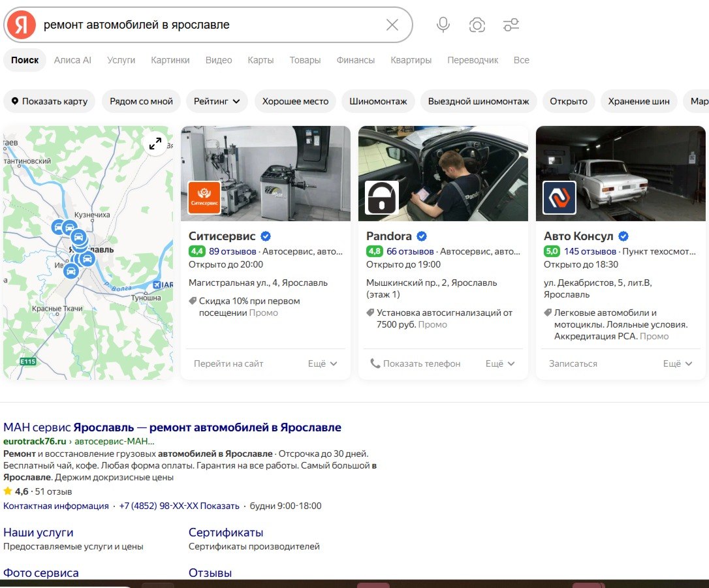Click the promo tag icon in Pandora card

coord(370,313)
